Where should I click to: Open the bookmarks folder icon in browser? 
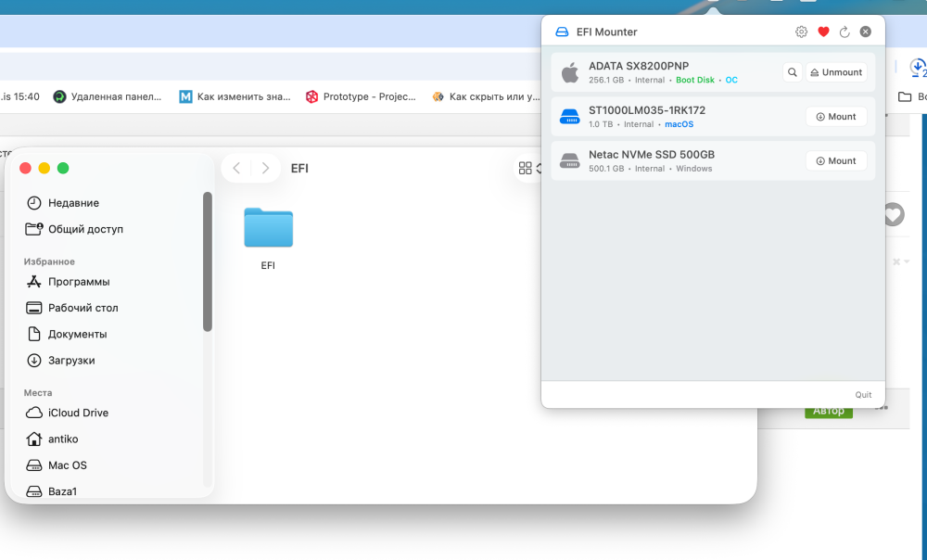pos(905,96)
